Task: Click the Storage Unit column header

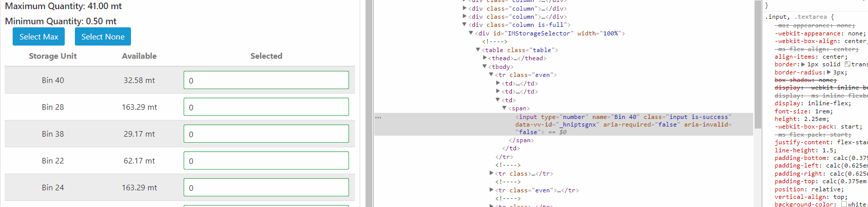Action: [x=53, y=56]
